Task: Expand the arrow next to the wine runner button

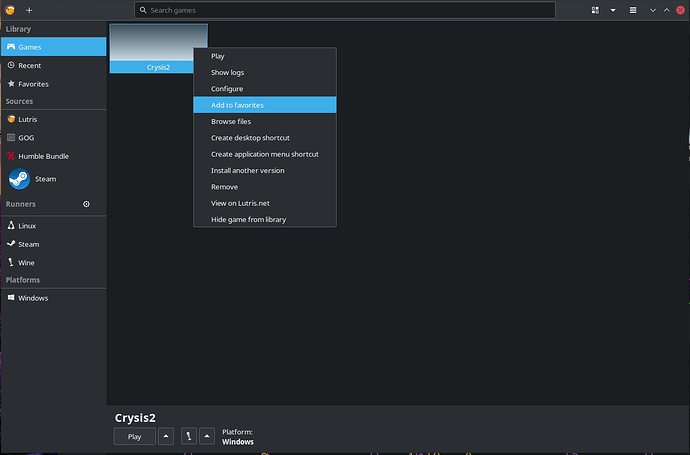Action: point(207,436)
